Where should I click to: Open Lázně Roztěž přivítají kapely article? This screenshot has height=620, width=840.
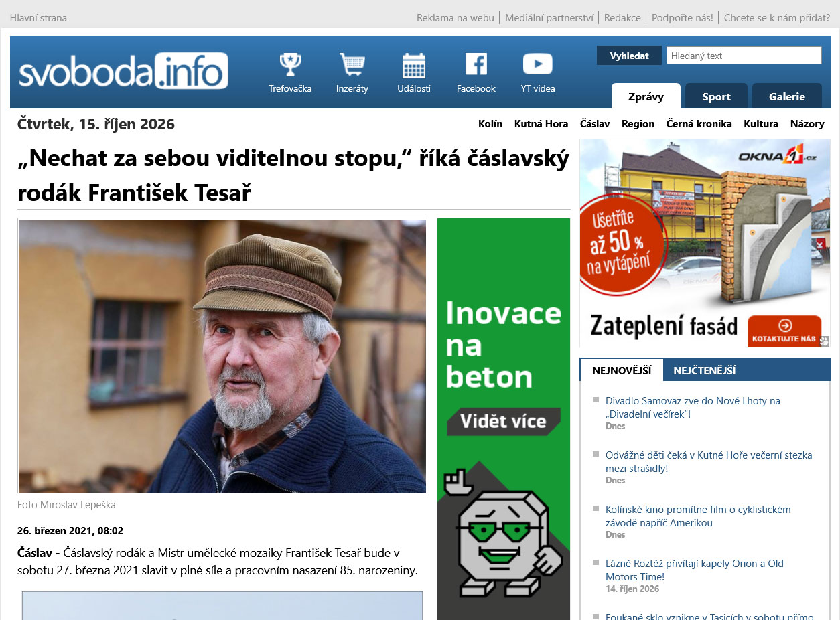pos(695,570)
